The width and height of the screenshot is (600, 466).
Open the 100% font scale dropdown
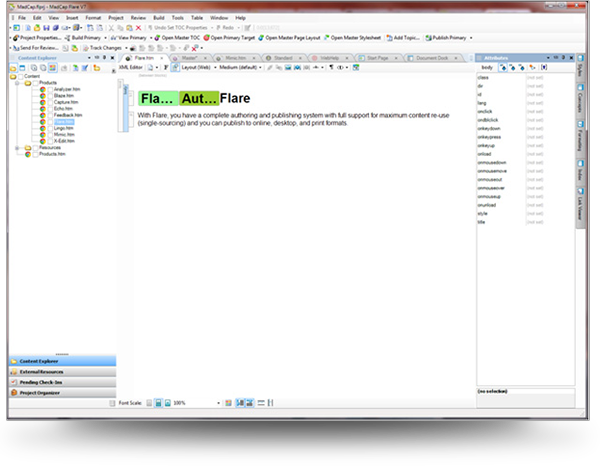218,403
